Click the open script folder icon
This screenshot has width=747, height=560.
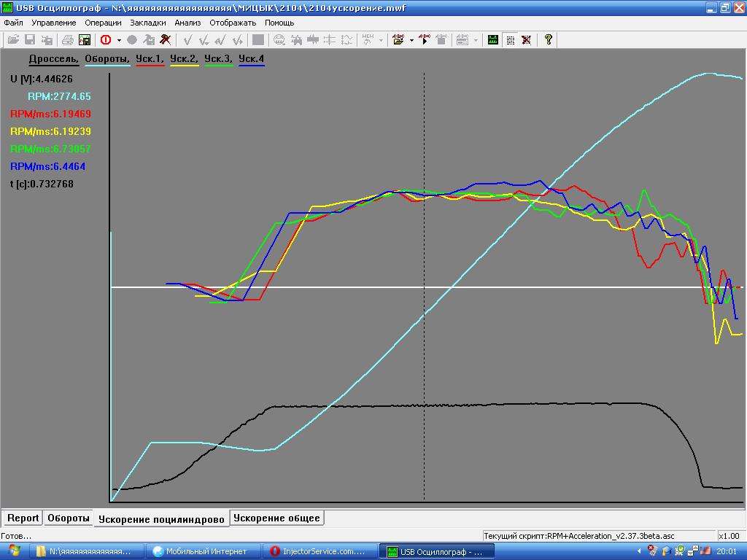tap(398, 40)
